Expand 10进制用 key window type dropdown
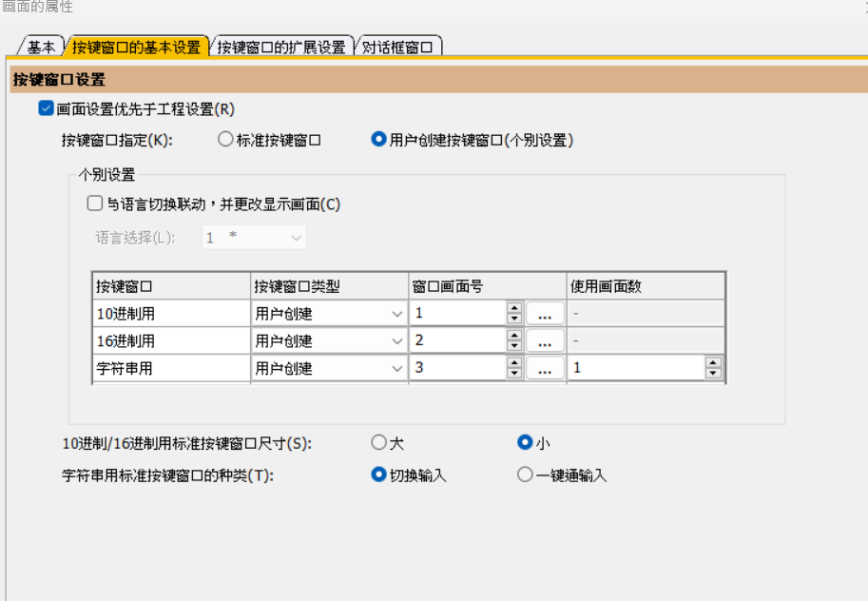 point(396,314)
